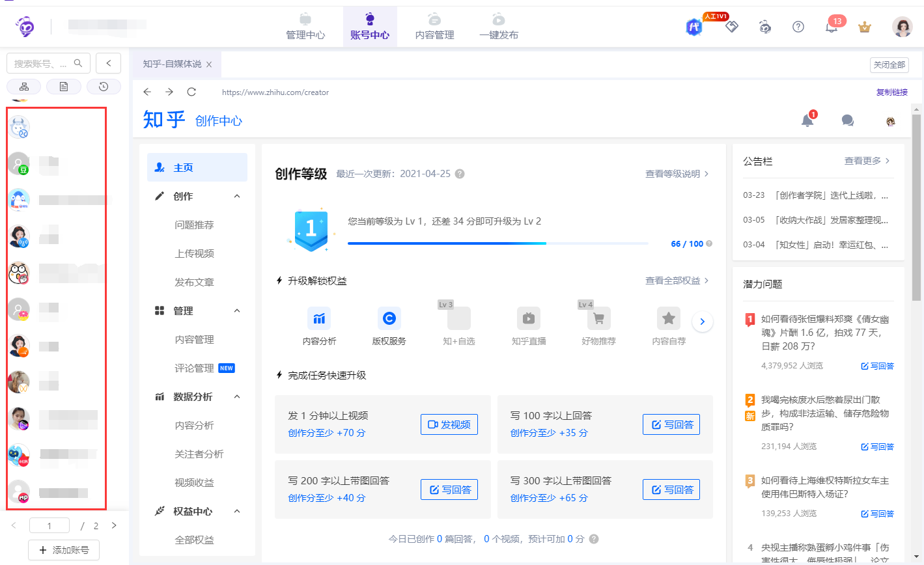Image resolution: width=924 pixels, height=565 pixels.
Task: Select the account grouping icon in left sidebar
Action: coord(23,86)
